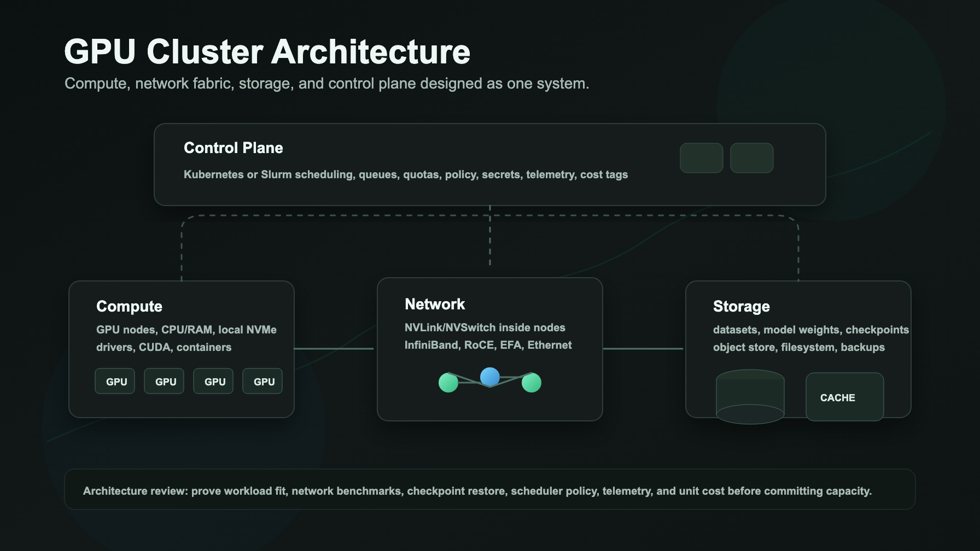Click the "Compute" card heading
The image size is (980, 551).
(x=129, y=307)
